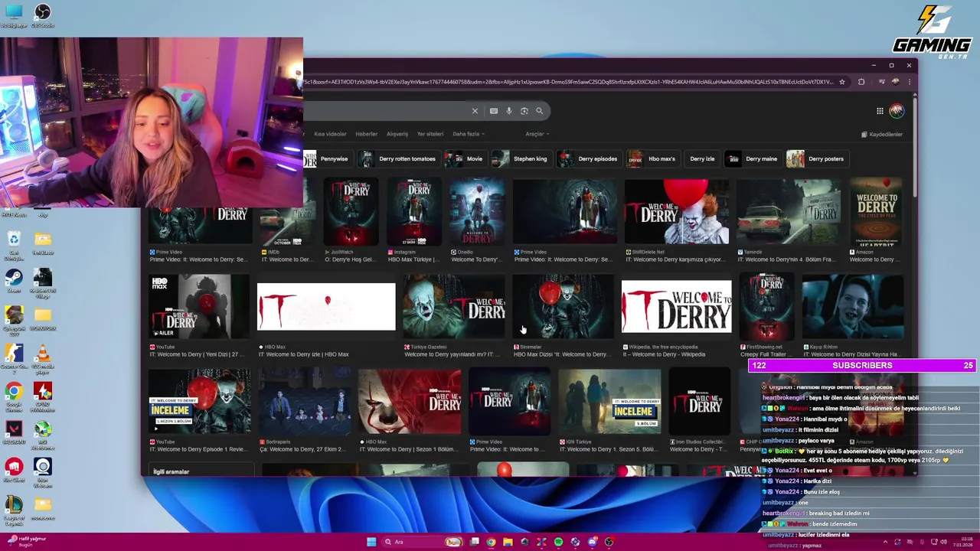Start voice search with microphone icon

click(x=509, y=111)
